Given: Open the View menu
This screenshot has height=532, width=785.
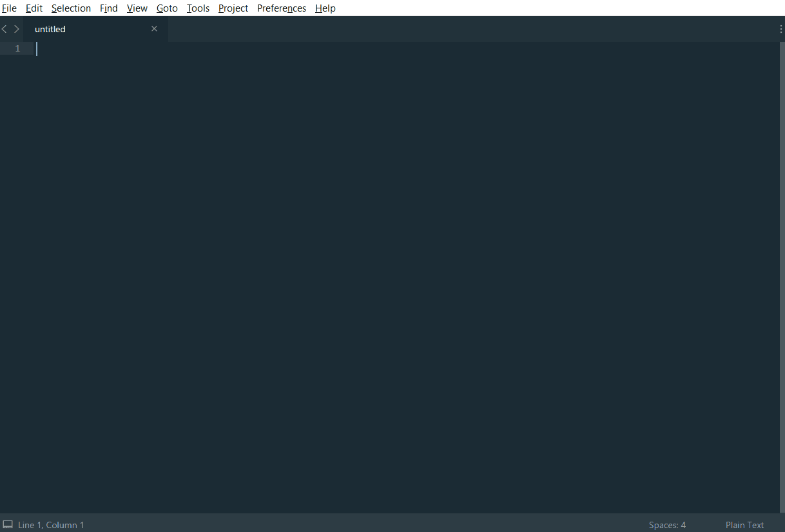Looking at the screenshot, I should 137,8.
